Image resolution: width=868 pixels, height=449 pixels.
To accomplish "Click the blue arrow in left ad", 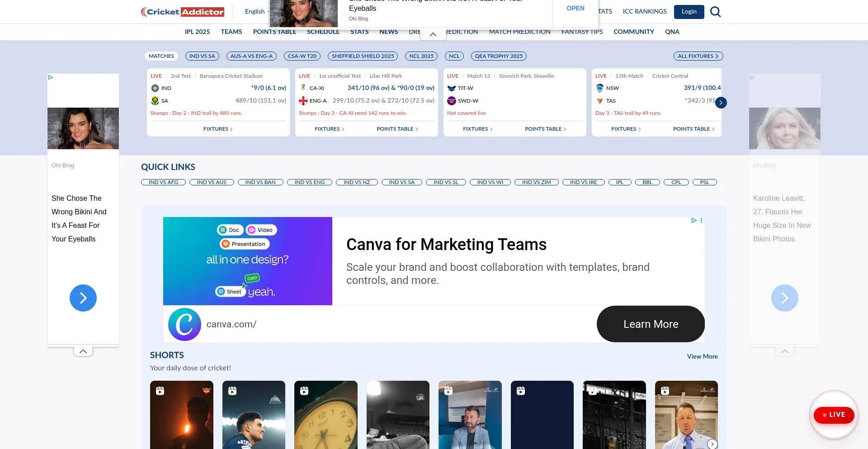I will (83, 298).
